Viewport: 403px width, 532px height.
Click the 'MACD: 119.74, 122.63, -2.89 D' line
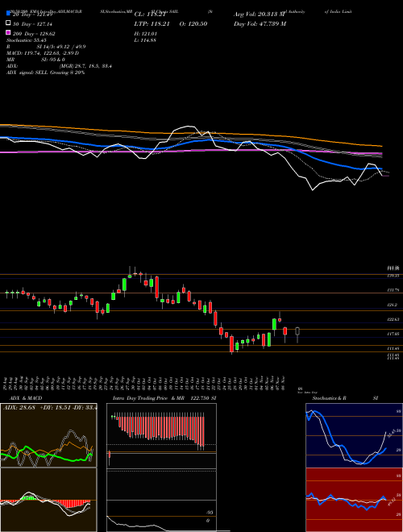click(x=43, y=53)
